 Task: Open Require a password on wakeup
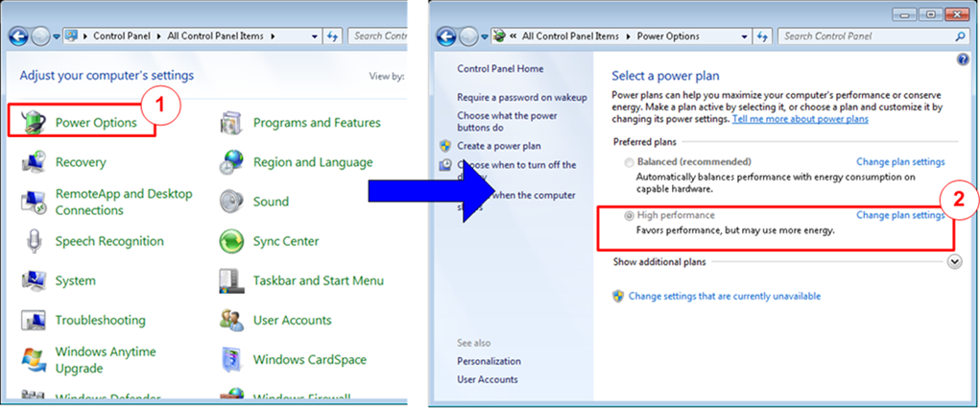click(522, 98)
